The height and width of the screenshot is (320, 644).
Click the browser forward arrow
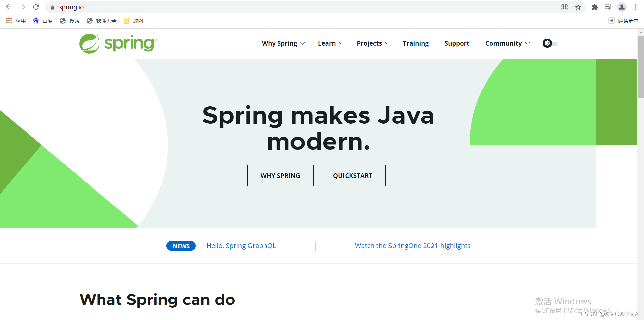22,7
